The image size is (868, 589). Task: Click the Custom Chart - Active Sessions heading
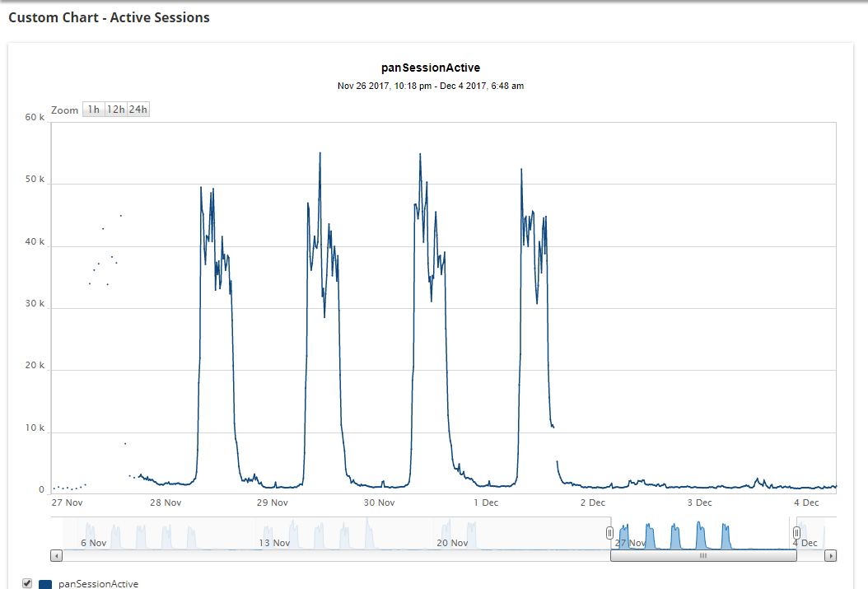[x=109, y=18]
